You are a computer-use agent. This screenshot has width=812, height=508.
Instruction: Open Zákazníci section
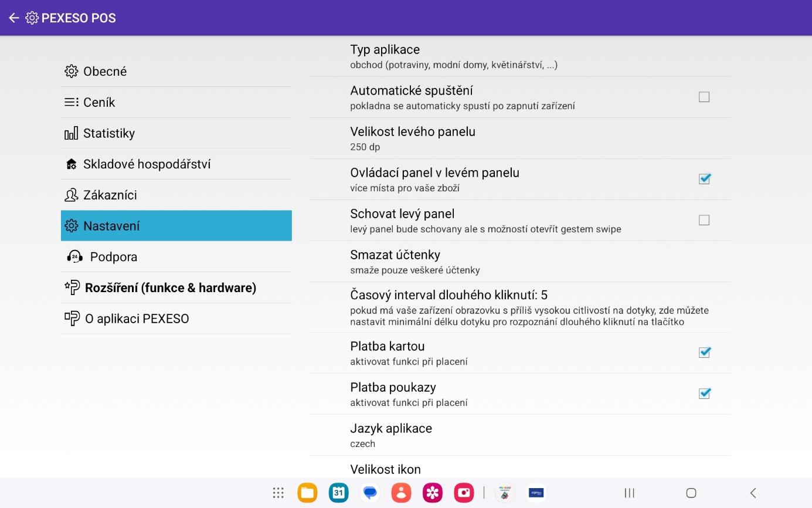(176, 195)
